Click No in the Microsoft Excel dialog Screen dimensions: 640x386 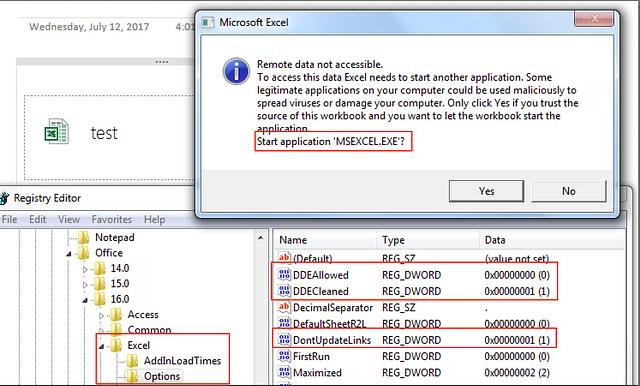(569, 191)
